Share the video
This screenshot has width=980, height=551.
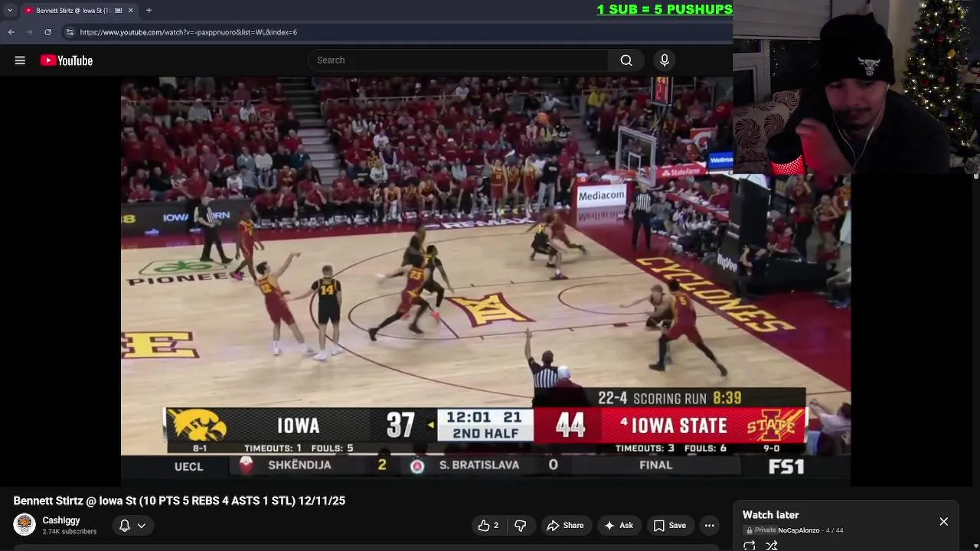565,526
